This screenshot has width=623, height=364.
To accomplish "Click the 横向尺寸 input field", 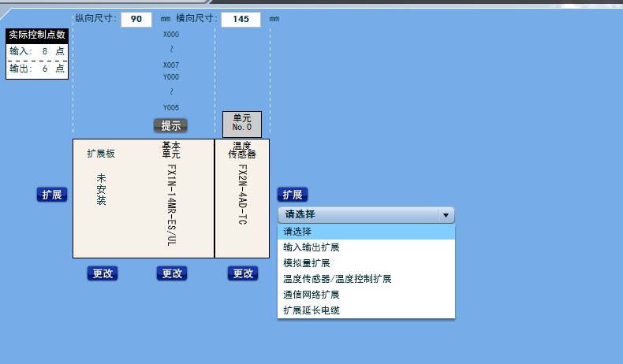I will [241, 20].
